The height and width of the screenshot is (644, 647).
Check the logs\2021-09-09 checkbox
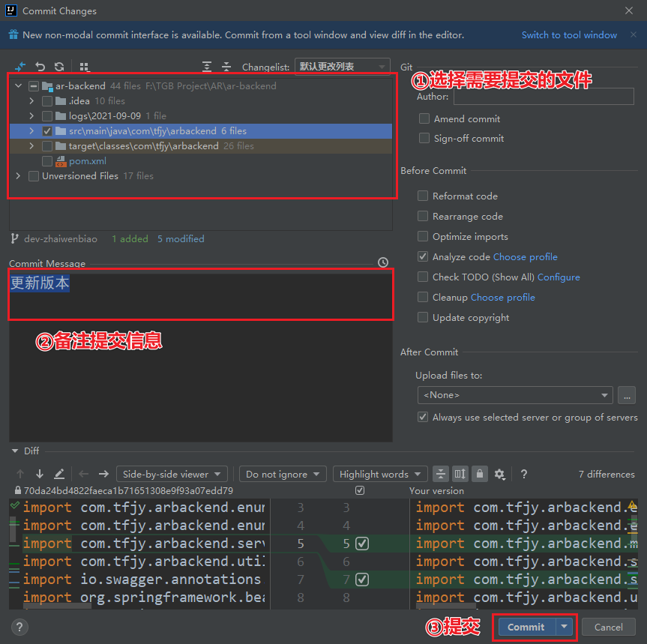47,116
